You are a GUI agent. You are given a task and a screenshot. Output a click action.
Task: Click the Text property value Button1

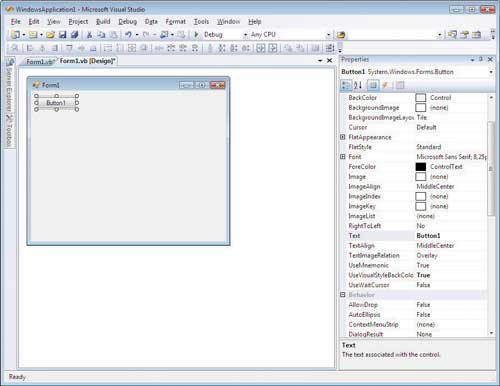428,236
